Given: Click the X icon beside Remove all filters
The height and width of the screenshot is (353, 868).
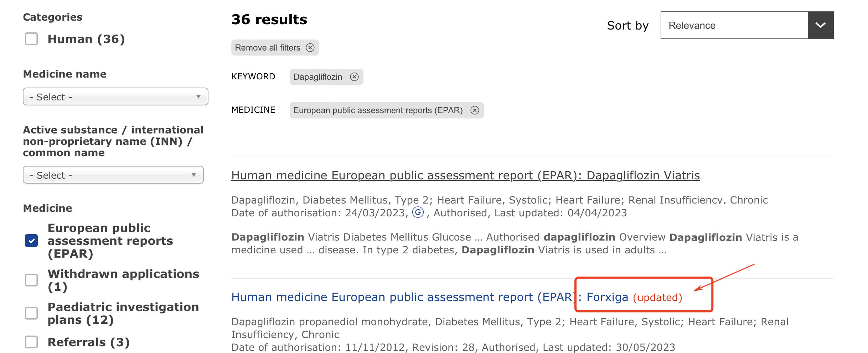Looking at the screenshot, I should click(310, 48).
